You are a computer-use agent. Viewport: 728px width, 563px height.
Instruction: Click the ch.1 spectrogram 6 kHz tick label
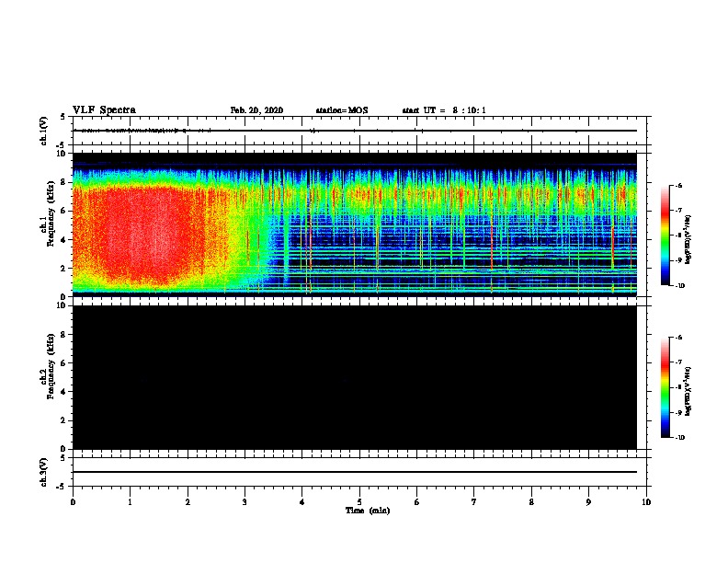point(63,211)
